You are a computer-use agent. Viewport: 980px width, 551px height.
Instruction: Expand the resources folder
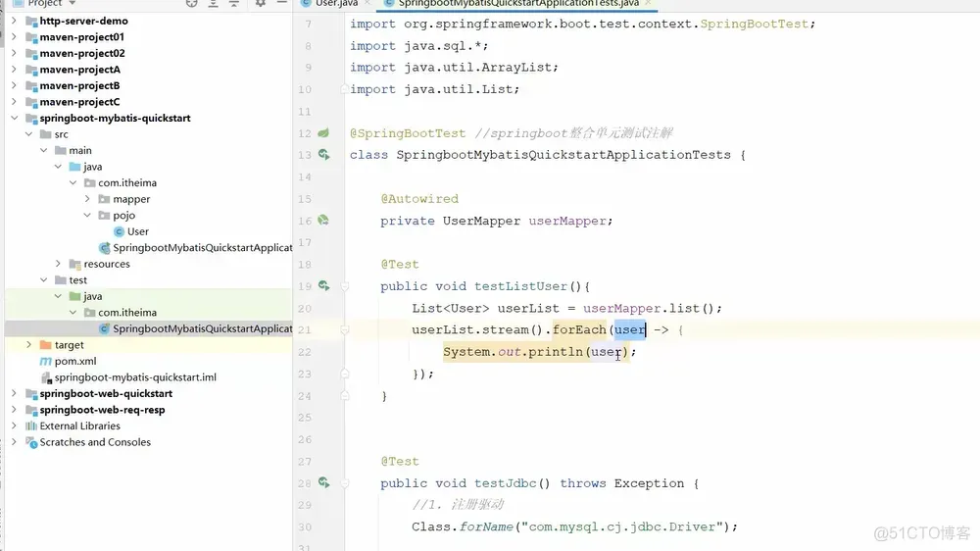pyautogui.click(x=58, y=264)
